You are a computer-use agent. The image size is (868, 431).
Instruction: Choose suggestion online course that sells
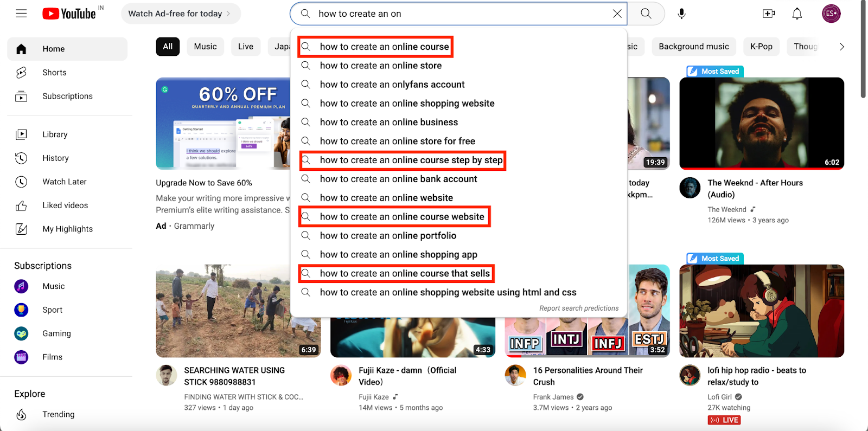click(x=458, y=273)
